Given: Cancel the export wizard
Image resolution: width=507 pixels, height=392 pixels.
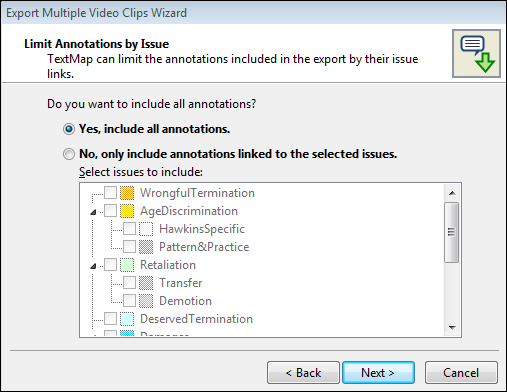Looking at the screenshot, I should point(461,373).
